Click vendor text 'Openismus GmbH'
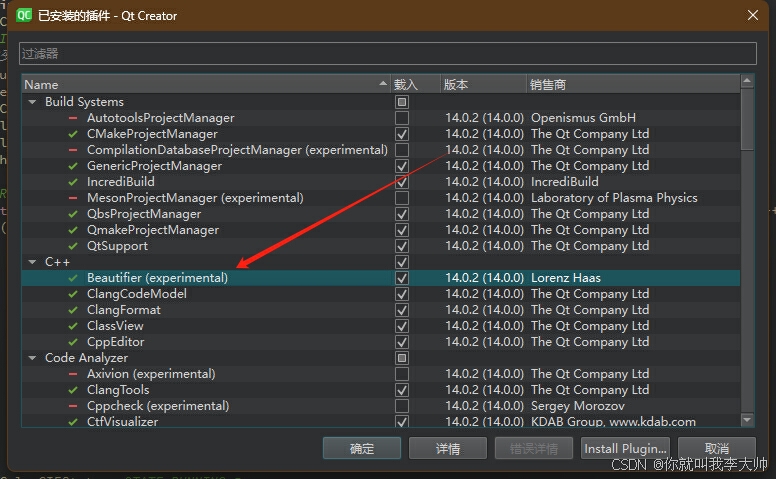Screen dimensions: 776x479 pyautogui.click(x=583, y=118)
